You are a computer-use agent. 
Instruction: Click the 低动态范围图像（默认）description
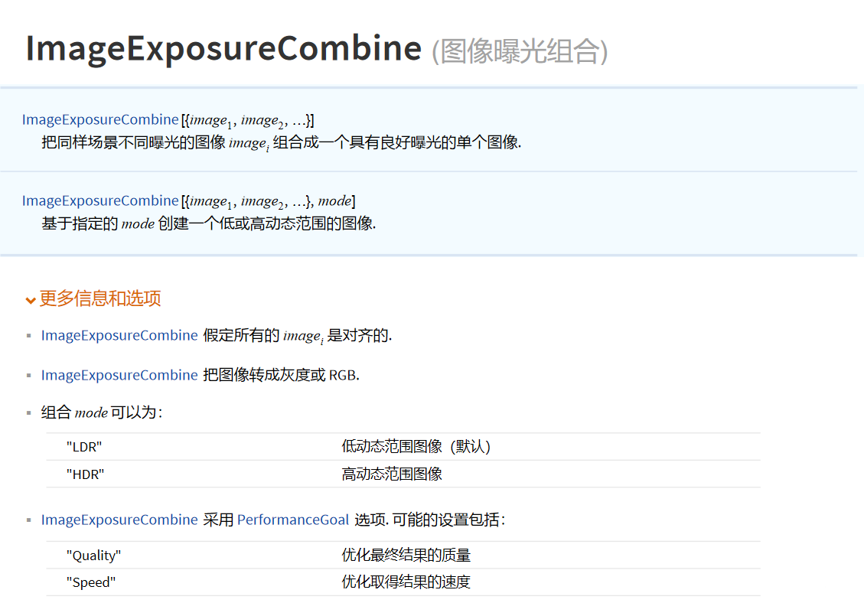coord(416,447)
